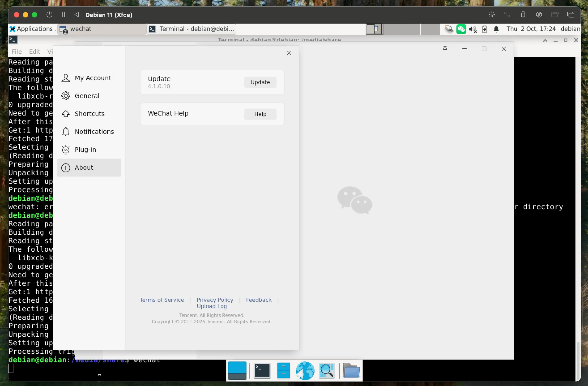Click WeChat tray icon in panel

tap(461, 29)
